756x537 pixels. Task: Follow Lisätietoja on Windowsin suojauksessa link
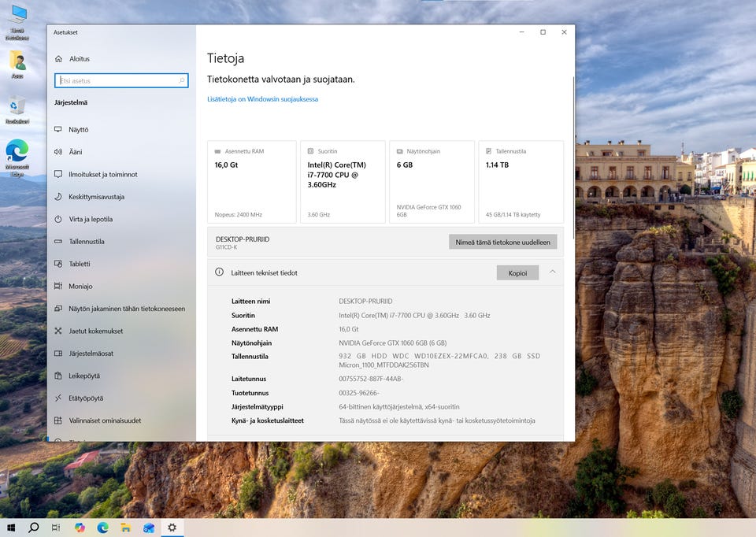pos(263,99)
